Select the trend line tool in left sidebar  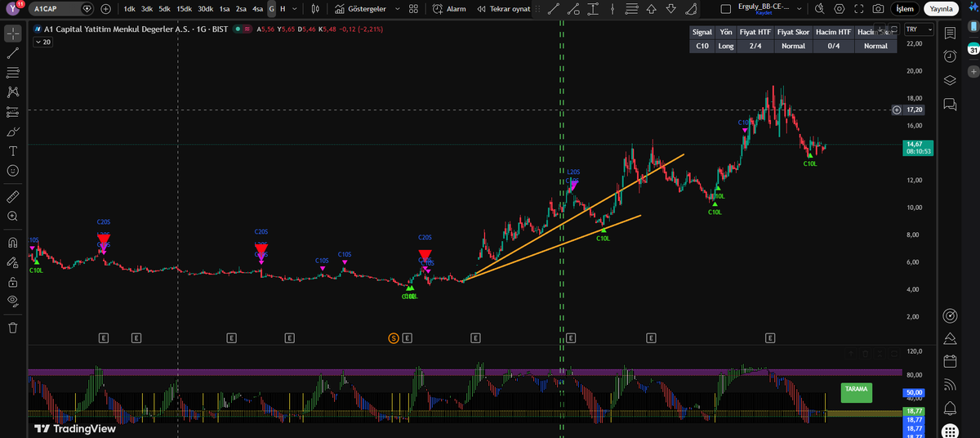[12, 53]
